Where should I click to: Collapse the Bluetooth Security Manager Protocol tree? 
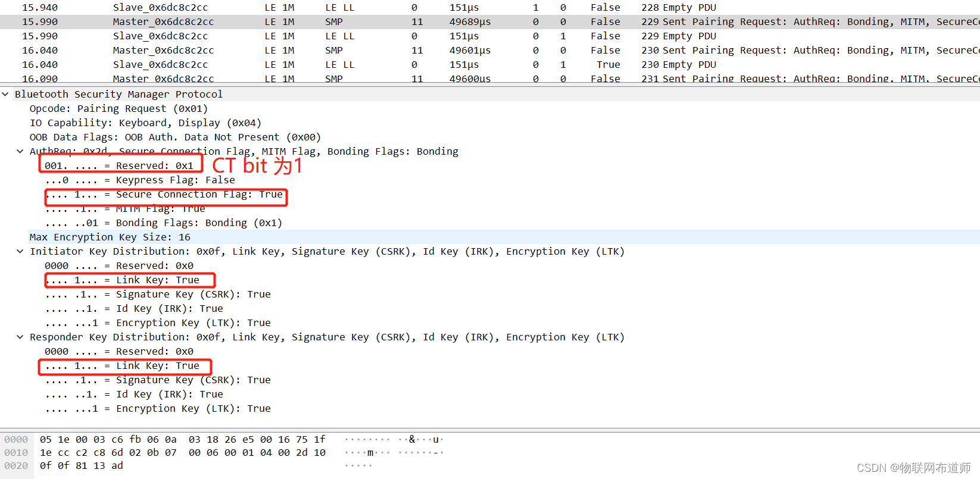[5, 94]
